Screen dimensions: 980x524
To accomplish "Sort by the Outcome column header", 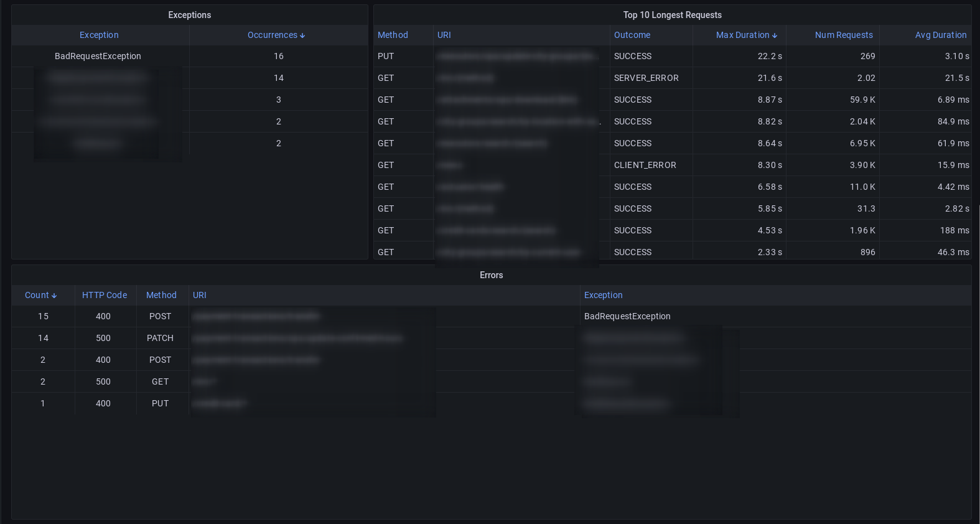I will click(x=632, y=35).
